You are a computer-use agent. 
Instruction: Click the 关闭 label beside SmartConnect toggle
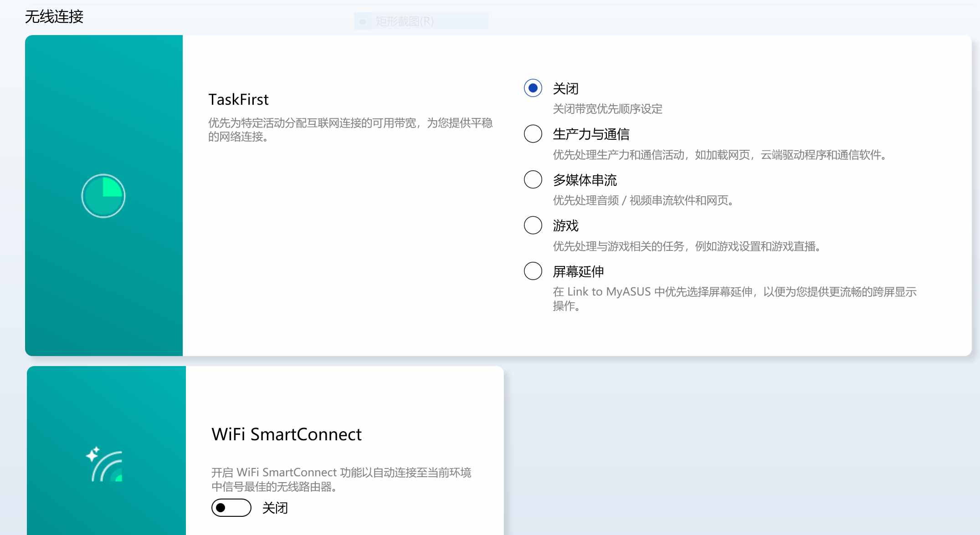point(275,508)
